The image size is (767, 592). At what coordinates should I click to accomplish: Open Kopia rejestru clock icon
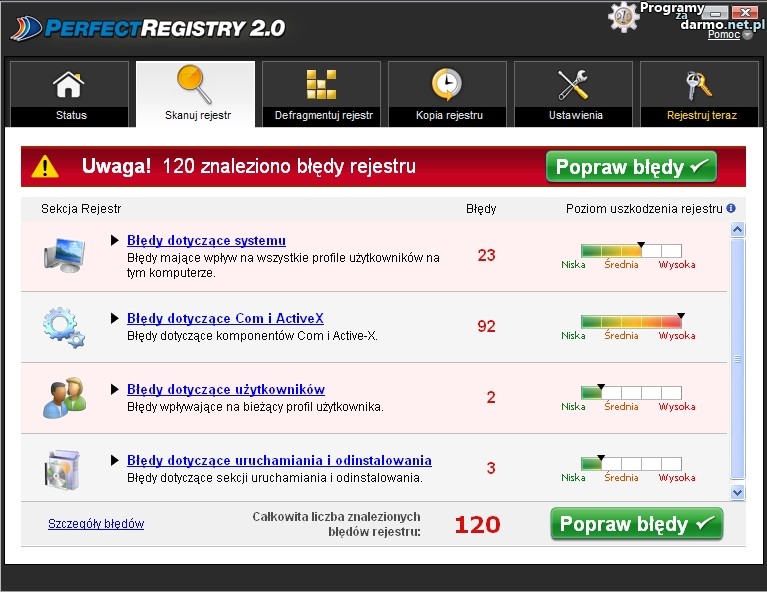[447, 85]
